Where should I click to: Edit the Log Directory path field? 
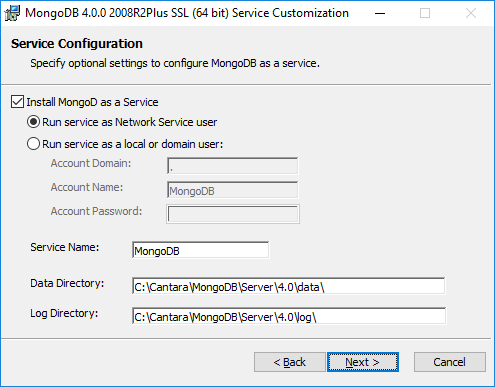pyautogui.click(x=289, y=316)
